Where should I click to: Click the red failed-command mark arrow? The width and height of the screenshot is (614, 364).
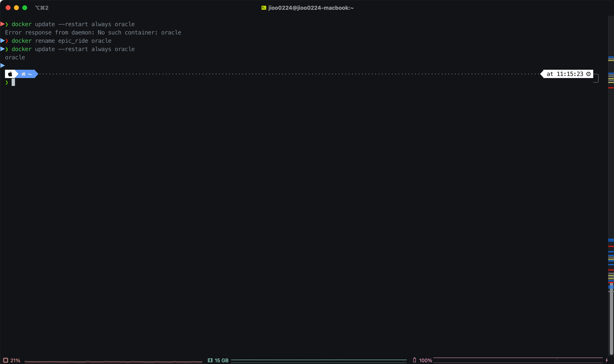coord(2,24)
